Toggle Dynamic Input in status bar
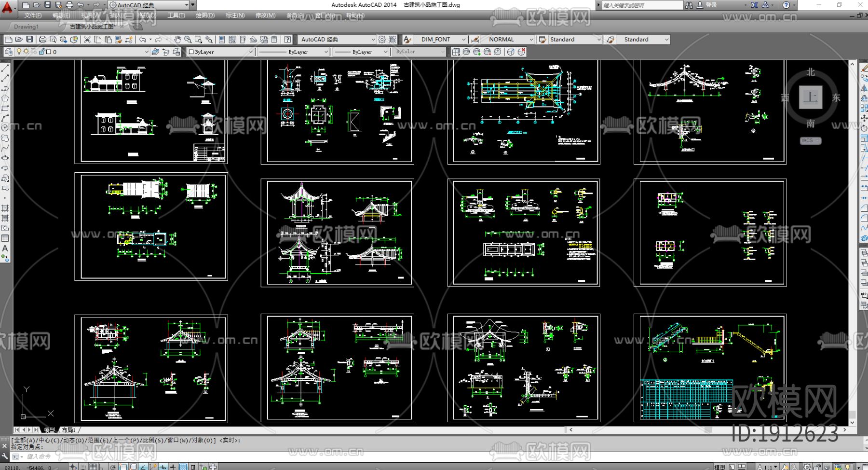The height and width of the screenshot is (470, 868). pyautogui.click(x=163, y=467)
